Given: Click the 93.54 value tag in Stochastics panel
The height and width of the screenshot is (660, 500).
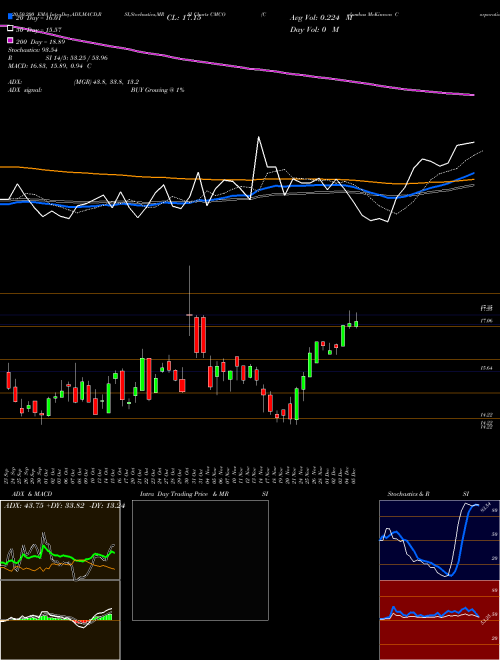Looking at the screenshot, I should pyautogui.click(x=484, y=506).
